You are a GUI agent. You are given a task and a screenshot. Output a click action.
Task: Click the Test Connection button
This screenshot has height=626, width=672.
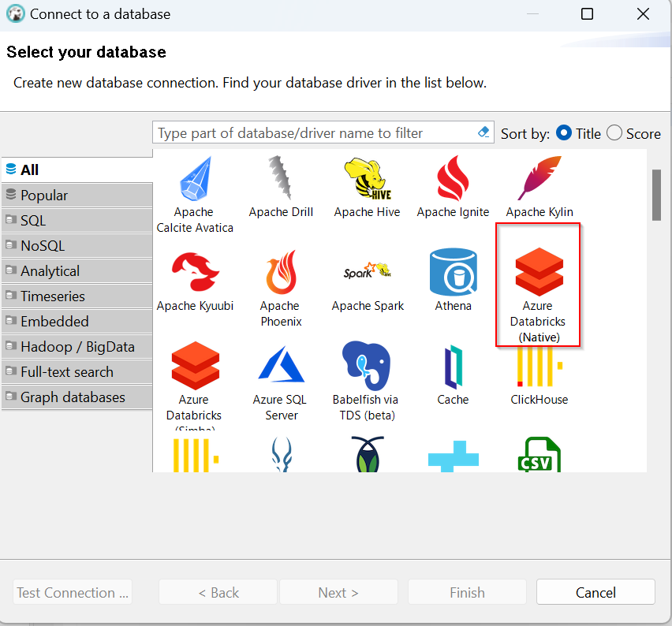point(73,592)
